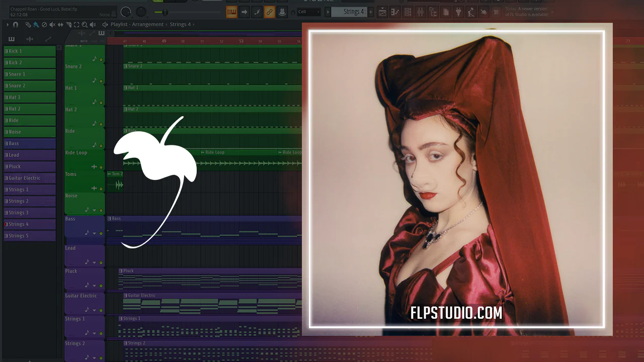
Task: Select the pencil Draw tool in playlist toolbar
Action: coord(28,24)
